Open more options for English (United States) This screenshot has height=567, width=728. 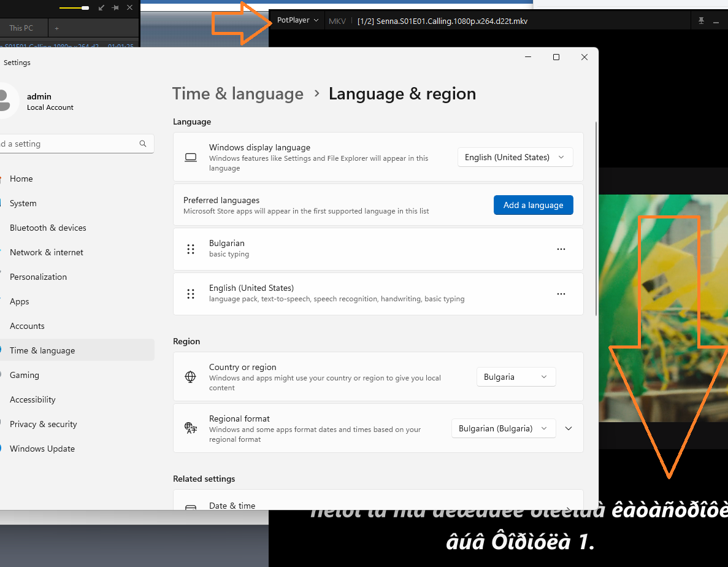561,294
